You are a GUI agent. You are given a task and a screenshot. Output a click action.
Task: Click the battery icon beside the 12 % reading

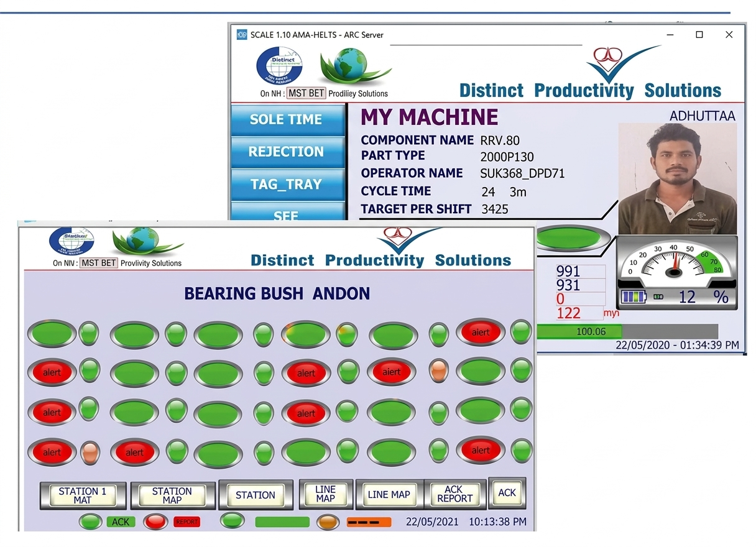pos(634,297)
